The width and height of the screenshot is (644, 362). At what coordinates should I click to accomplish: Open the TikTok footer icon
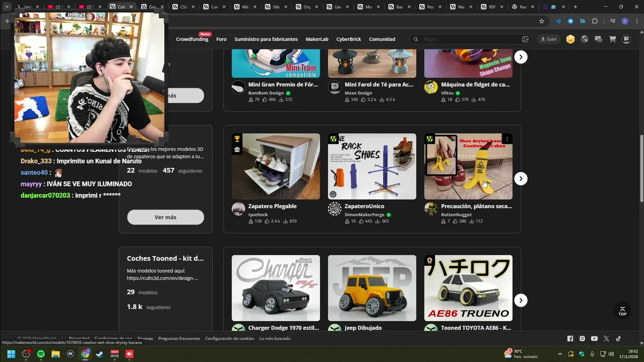point(618,339)
